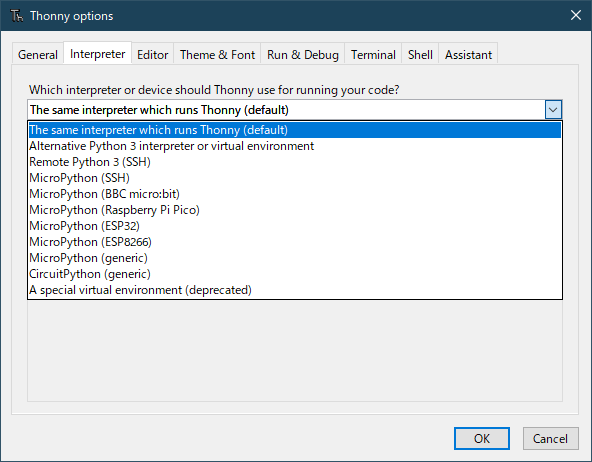Choose MicroPython (ESP32)
The height and width of the screenshot is (462, 592).
[295, 226]
